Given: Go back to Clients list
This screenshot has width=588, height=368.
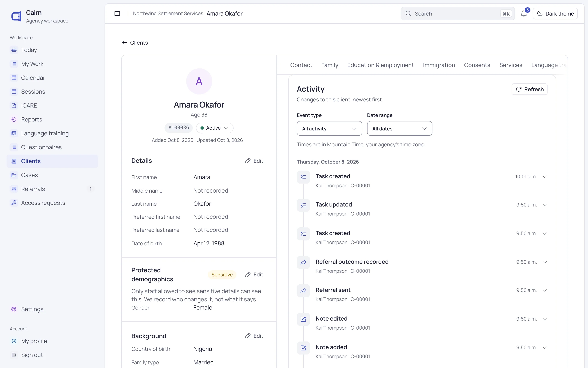Looking at the screenshot, I should point(135,43).
